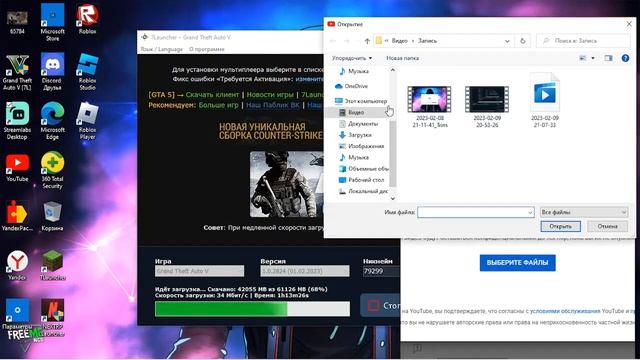
Task: Select Рабочий стол in navigation tree
Action: [361, 180]
